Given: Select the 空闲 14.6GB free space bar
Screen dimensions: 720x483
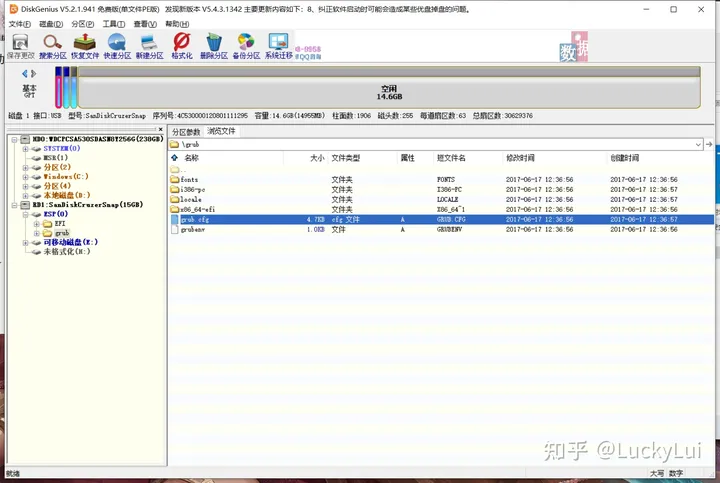Looking at the screenshot, I should click(389, 93).
